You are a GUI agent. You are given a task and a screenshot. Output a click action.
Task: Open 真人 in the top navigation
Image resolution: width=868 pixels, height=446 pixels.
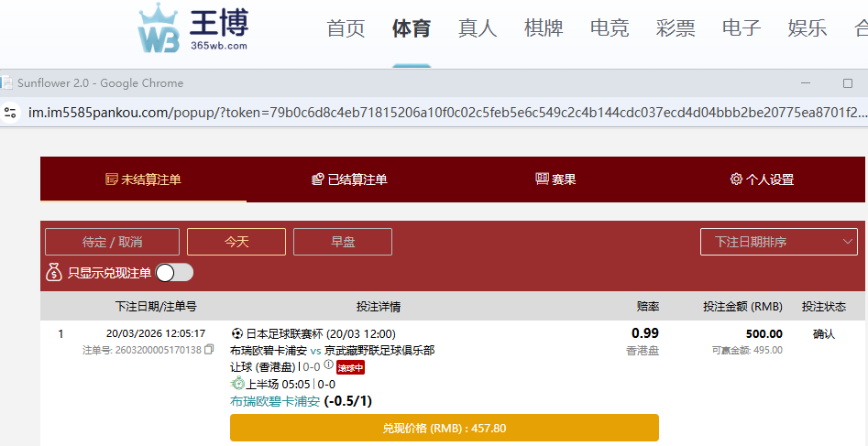(478, 28)
